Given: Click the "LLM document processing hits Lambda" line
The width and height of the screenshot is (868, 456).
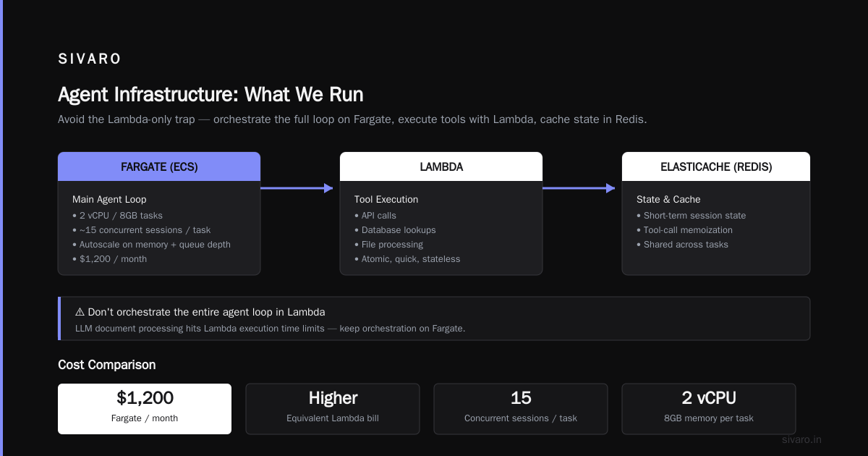Looking at the screenshot, I should click(x=270, y=328).
